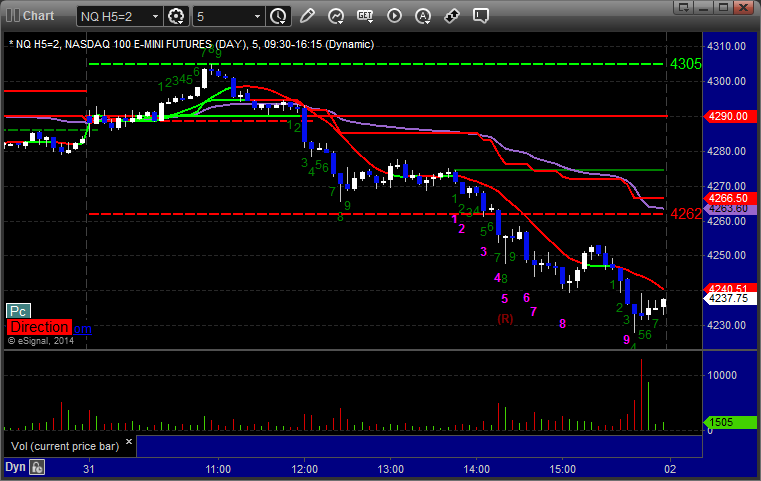Screen dimensions: 761x481
Task: Open the GET studies menu
Action: point(365,16)
